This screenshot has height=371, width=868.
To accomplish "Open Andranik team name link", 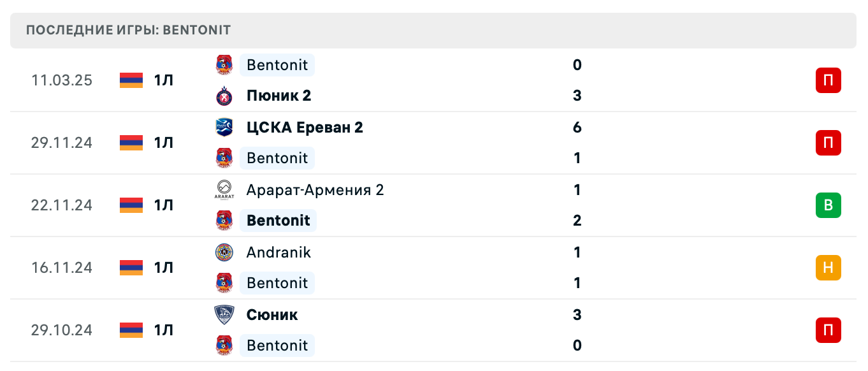I will (278, 252).
